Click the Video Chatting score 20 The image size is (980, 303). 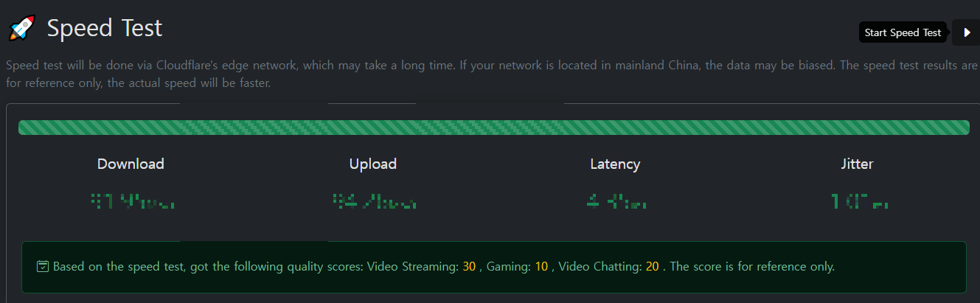652,266
